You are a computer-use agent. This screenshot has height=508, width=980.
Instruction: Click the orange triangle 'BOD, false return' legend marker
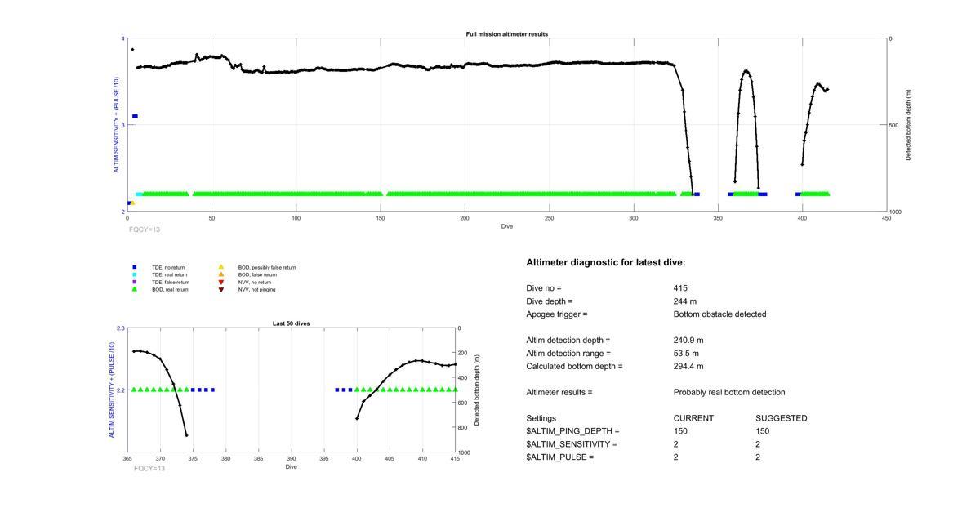tap(220, 274)
